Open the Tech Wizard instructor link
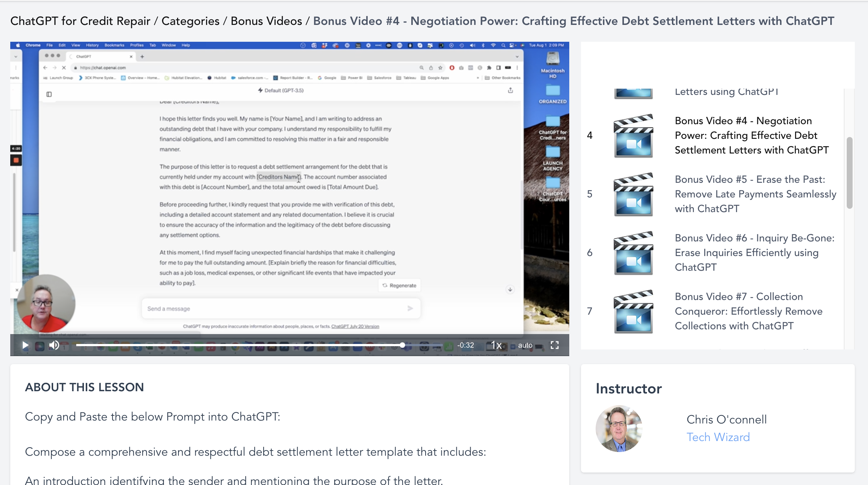868x485 pixels. click(x=718, y=437)
